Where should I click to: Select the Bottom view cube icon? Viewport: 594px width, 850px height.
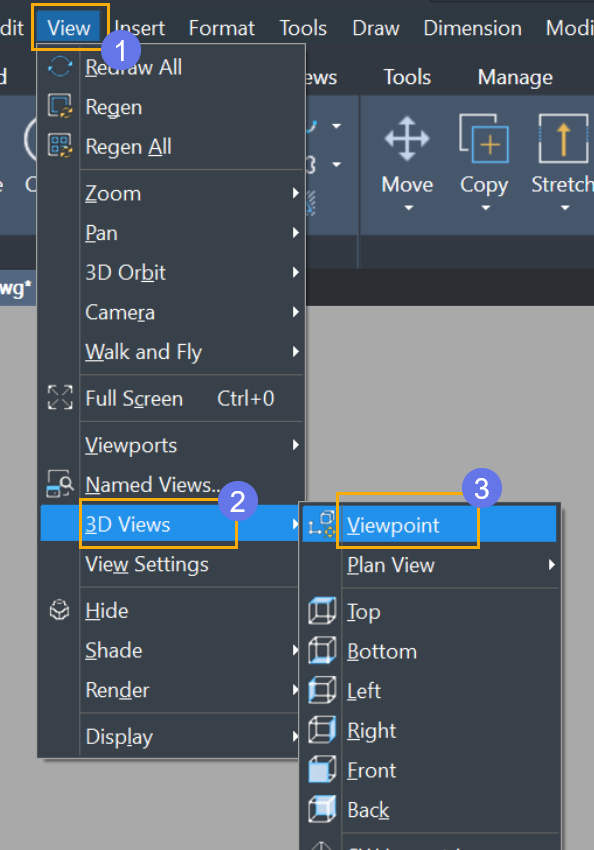coord(322,651)
